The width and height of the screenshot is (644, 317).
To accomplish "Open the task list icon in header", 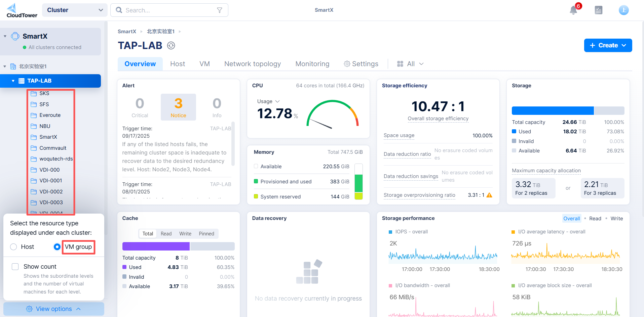I will (599, 10).
